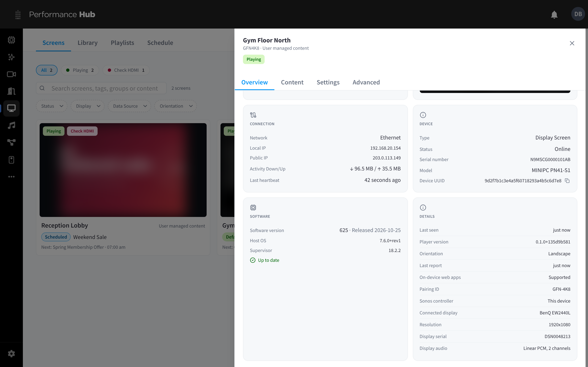Switch to the Advanced tab
Screen dimensions: 588x367
366,82
